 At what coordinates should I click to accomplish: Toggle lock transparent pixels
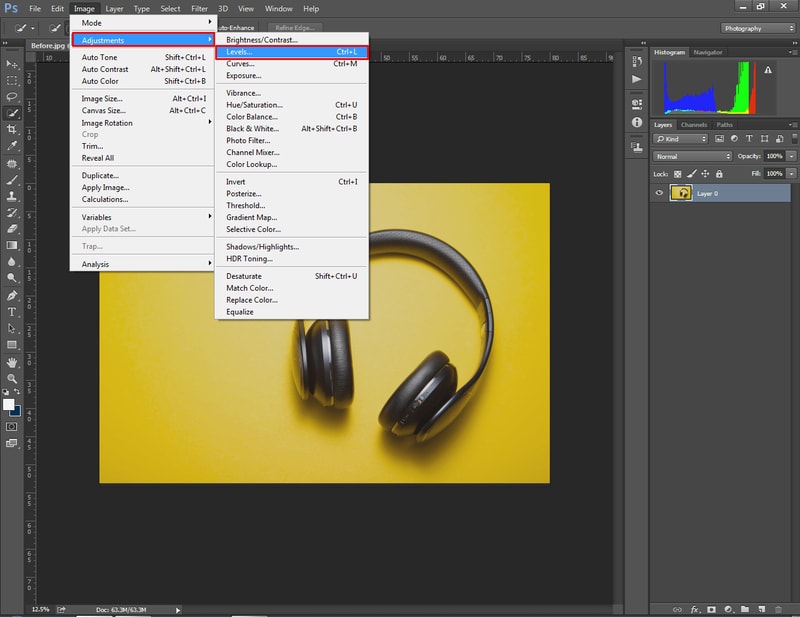pyautogui.click(x=678, y=174)
